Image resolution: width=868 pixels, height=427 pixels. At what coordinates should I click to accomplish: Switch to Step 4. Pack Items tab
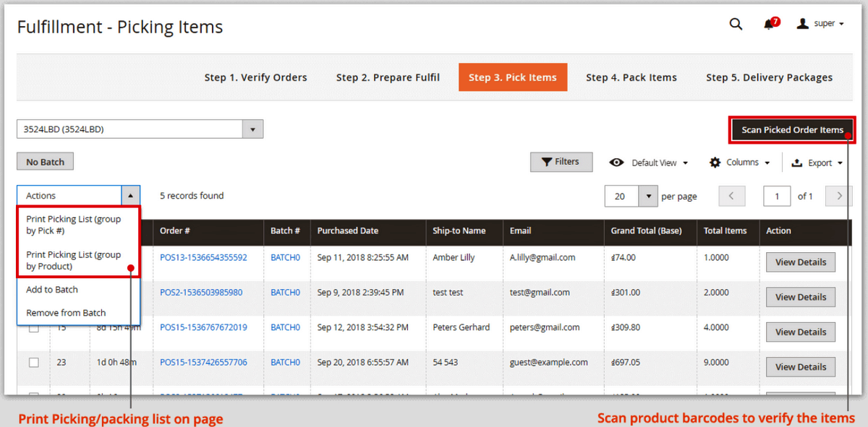631,77
